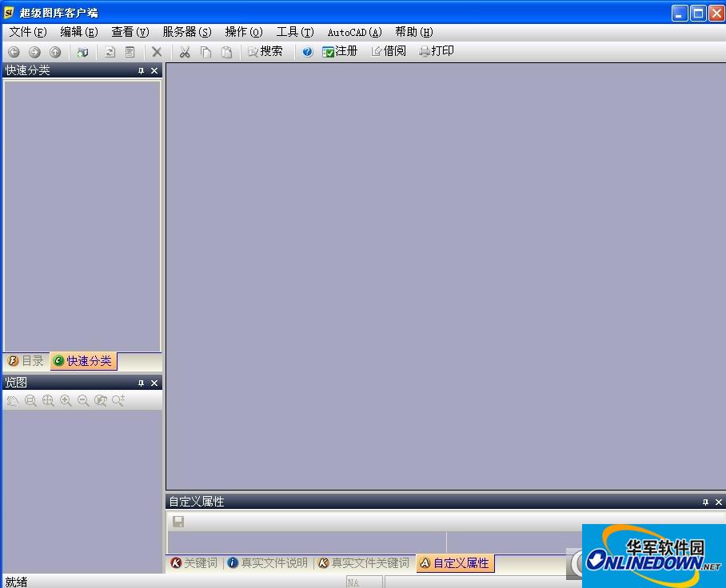Viewport: 726px width, 588px height.
Task: Click the paste clipboard icon
Action: coord(226,52)
